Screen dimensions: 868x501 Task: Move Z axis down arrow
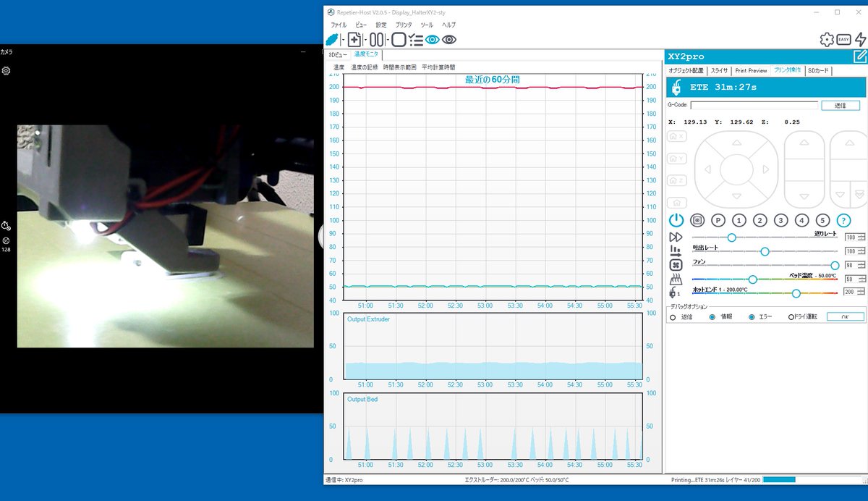pos(803,196)
